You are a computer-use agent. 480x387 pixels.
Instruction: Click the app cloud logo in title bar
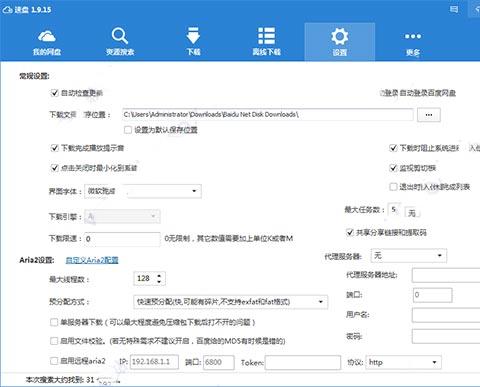pos(7,10)
